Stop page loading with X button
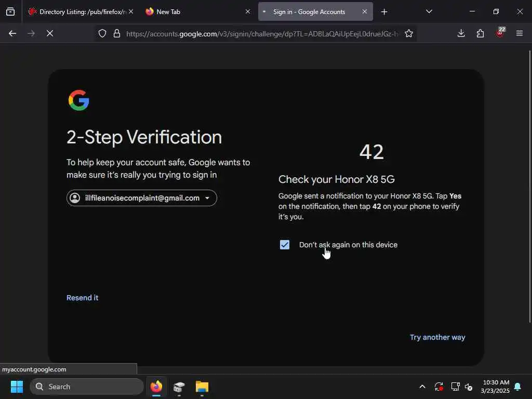 point(50,33)
